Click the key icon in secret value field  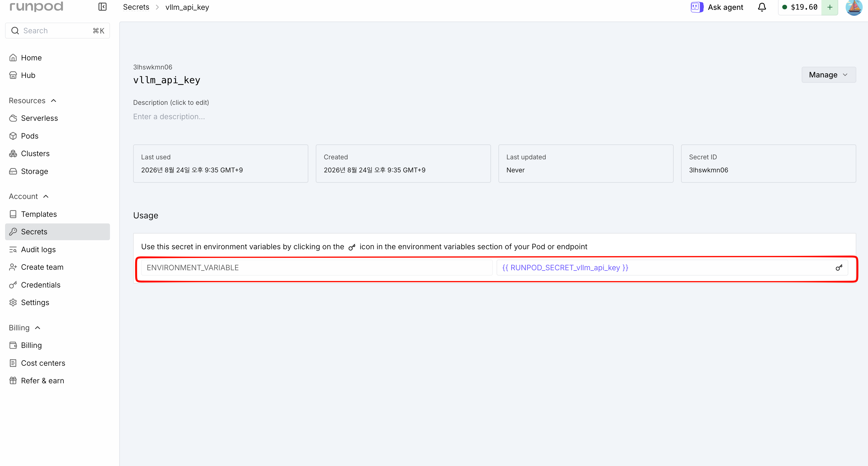click(x=839, y=268)
